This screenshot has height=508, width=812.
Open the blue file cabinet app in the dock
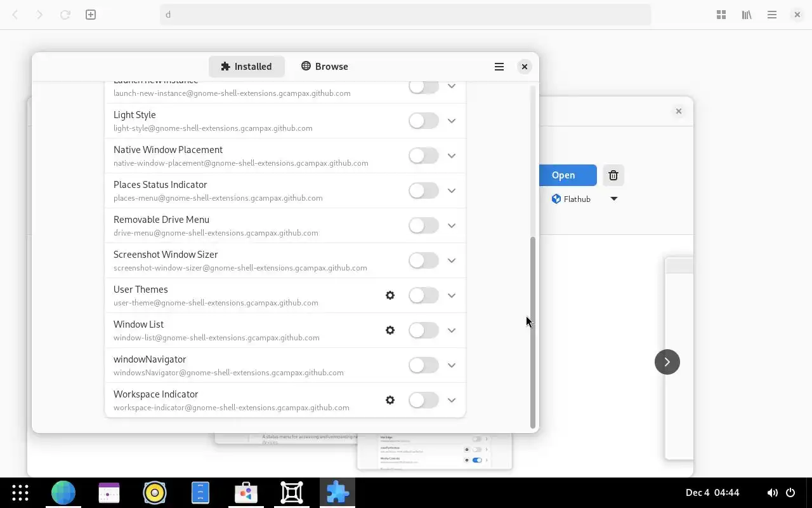click(200, 493)
